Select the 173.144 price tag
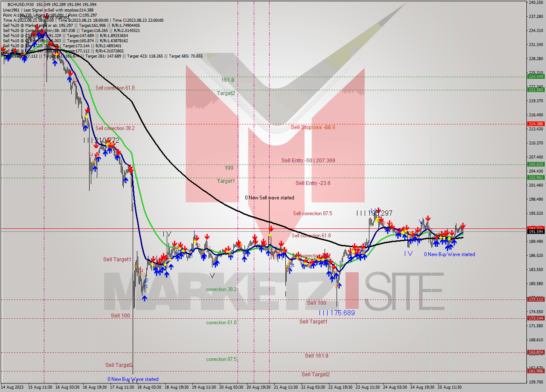546x392 pixels. (x=536, y=318)
